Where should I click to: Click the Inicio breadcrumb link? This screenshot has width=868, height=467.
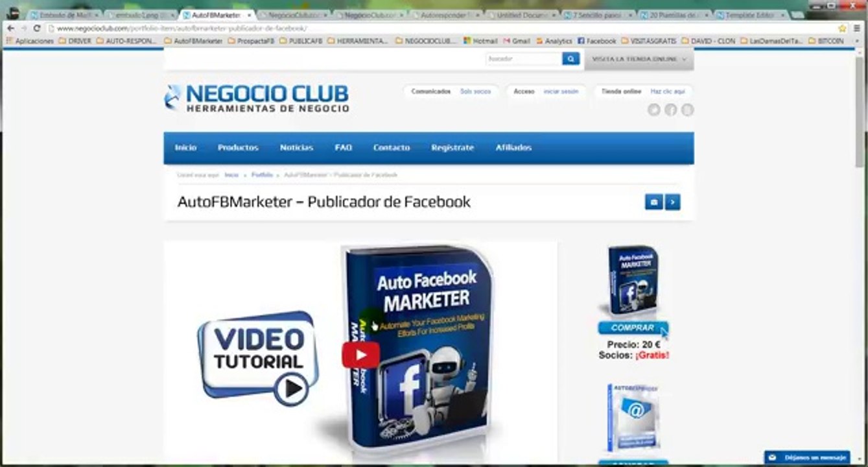click(x=231, y=175)
